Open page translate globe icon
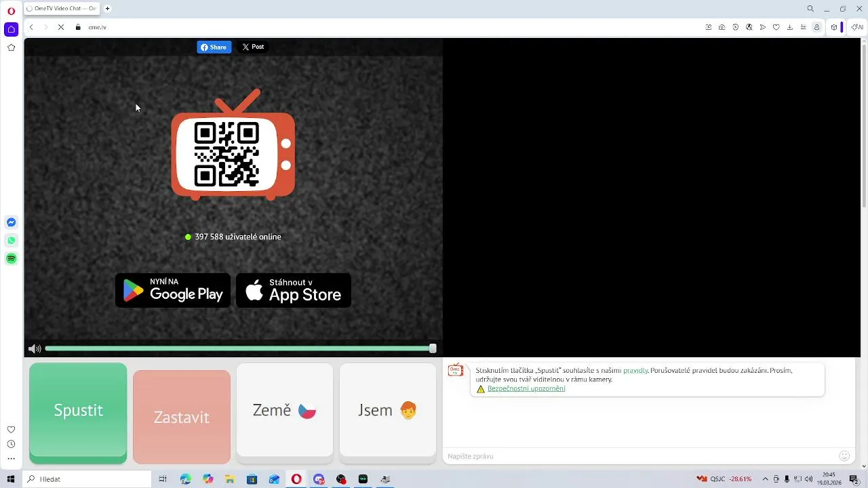868x488 pixels. pyautogui.click(x=749, y=27)
